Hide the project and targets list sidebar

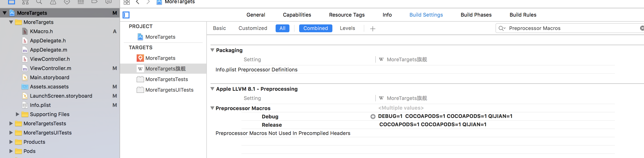[126, 15]
